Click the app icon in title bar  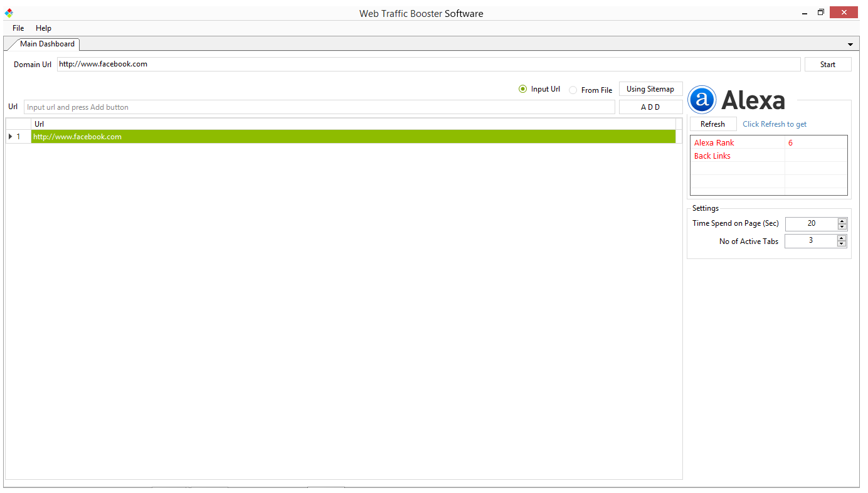click(x=9, y=13)
